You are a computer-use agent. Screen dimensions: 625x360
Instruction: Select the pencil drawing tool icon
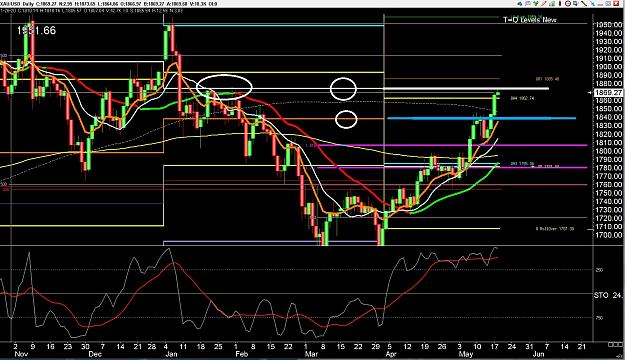coord(544,4)
